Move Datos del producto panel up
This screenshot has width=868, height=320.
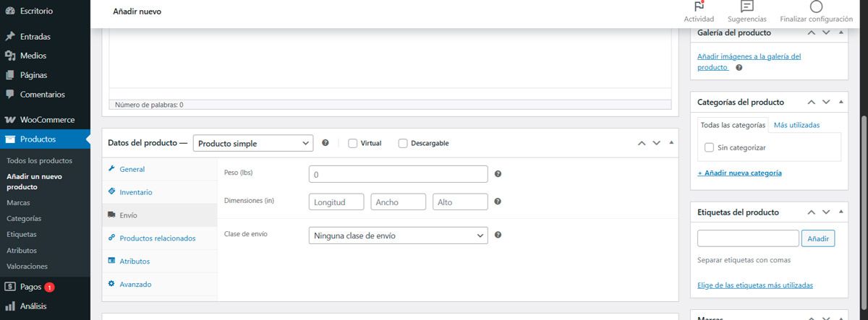pyautogui.click(x=641, y=143)
